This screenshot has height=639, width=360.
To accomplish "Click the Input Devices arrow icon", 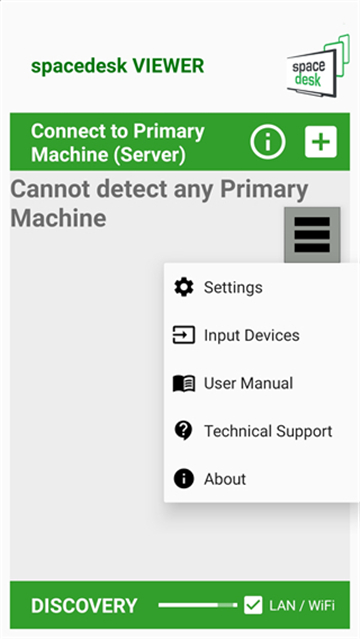I will pyautogui.click(x=184, y=335).
